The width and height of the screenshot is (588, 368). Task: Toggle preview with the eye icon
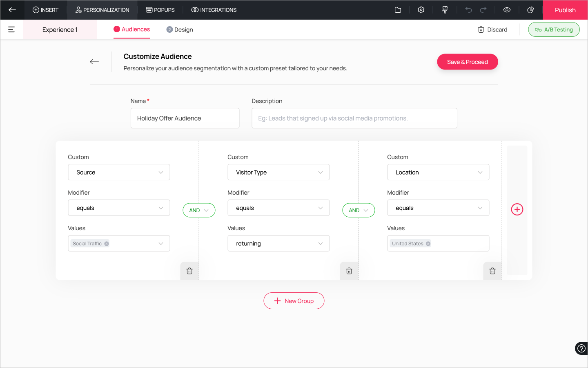coord(507,10)
